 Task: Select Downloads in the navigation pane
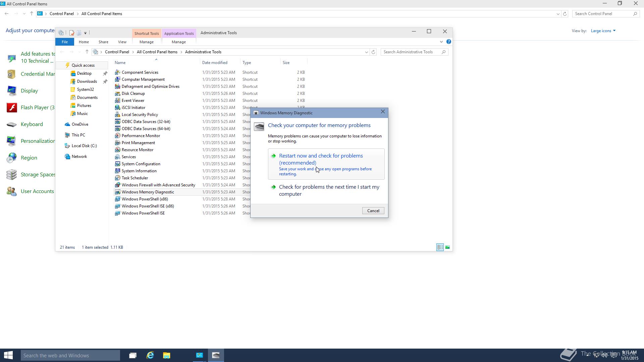pyautogui.click(x=87, y=81)
